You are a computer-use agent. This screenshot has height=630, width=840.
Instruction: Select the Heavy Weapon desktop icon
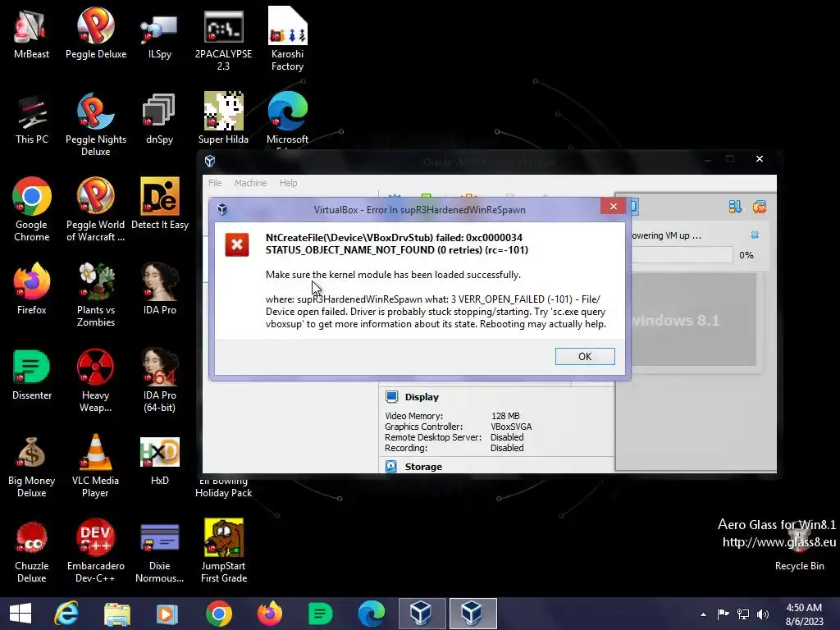(x=96, y=381)
